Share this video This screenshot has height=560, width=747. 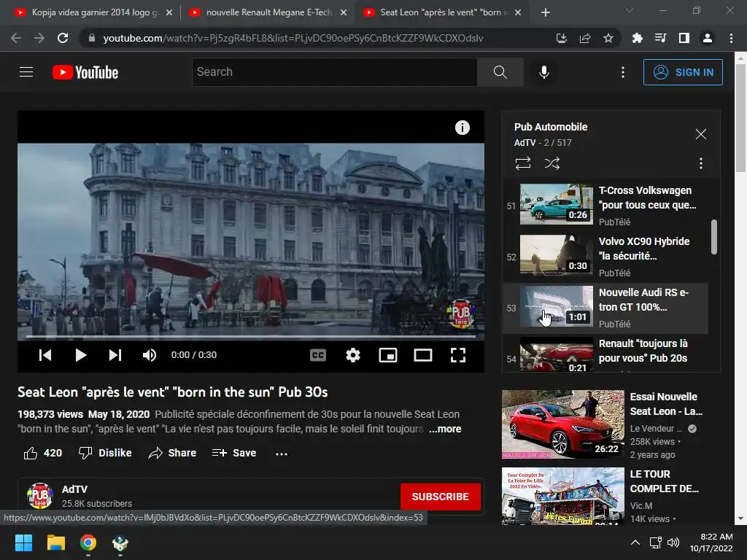tap(172, 453)
